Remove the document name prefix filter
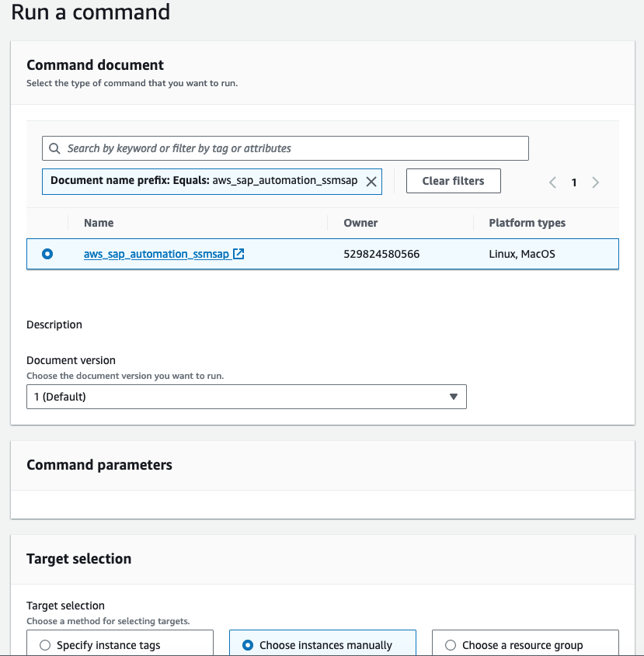The width and height of the screenshot is (644, 656). point(371,181)
